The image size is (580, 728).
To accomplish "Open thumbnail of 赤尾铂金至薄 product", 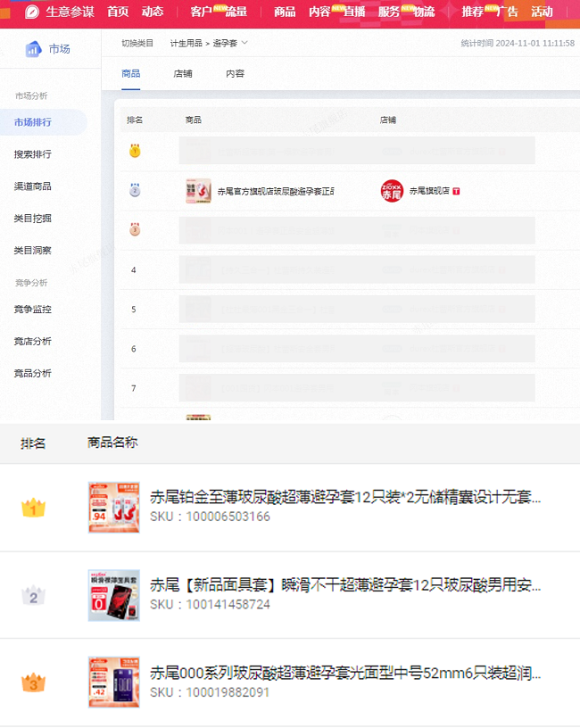I will (114, 508).
